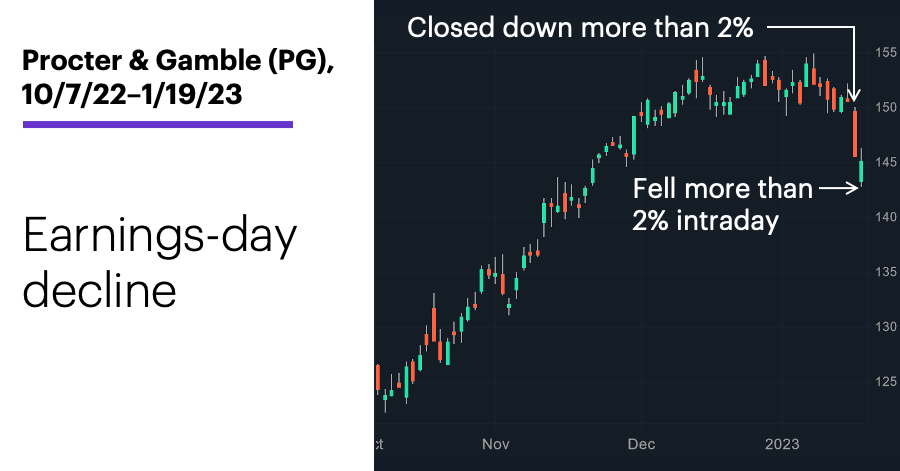Click the arrowhead pointing down at earnings candle
The height and width of the screenshot is (471, 900).
[x=854, y=94]
